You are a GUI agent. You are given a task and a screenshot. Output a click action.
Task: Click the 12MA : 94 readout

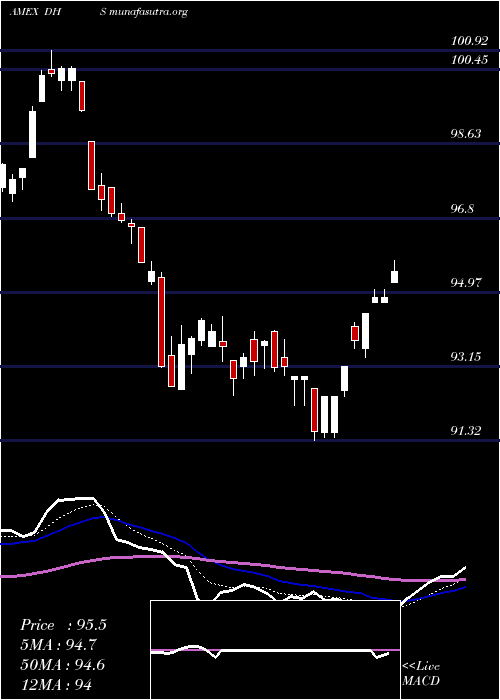tap(56, 684)
